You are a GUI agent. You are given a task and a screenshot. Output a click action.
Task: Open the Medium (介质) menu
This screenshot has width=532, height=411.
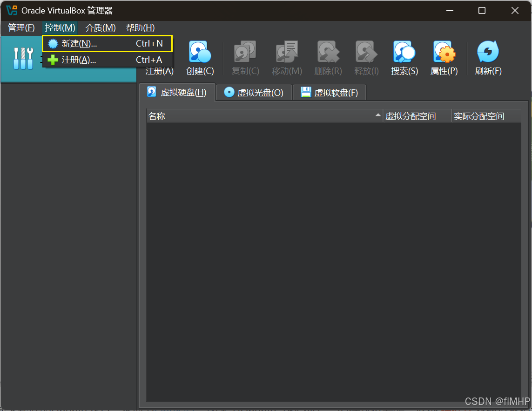(101, 28)
